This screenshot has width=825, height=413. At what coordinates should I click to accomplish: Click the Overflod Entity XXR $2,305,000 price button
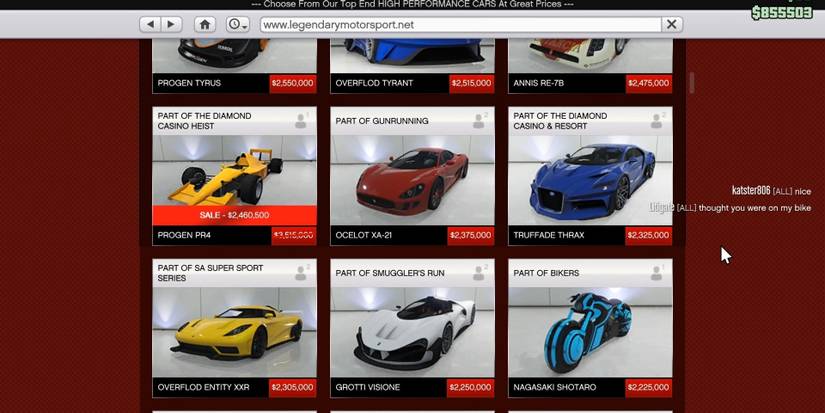tap(293, 387)
